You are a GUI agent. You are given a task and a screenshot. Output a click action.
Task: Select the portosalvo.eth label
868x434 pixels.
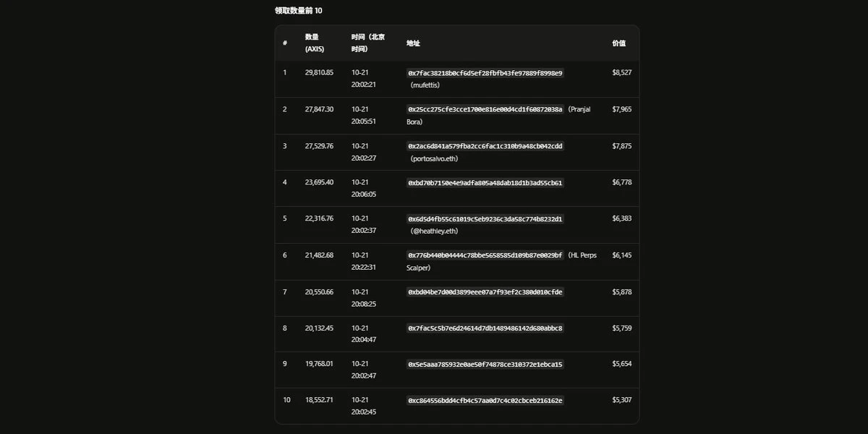[434, 158]
